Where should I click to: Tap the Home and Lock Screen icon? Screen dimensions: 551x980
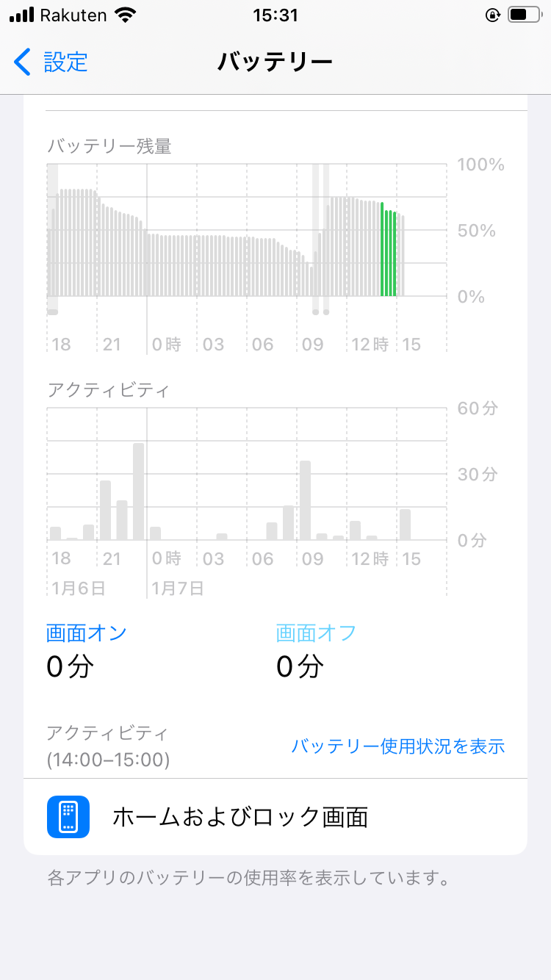[x=68, y=817]
